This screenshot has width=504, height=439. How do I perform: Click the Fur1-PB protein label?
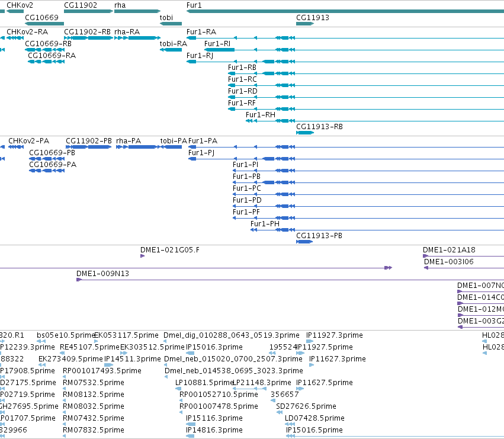[246, 176]
